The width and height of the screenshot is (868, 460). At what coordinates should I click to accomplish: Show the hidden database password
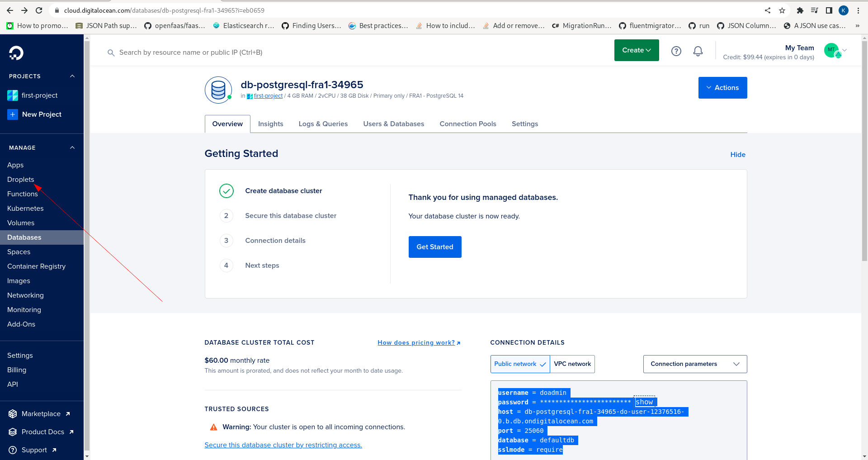point(644,402)
